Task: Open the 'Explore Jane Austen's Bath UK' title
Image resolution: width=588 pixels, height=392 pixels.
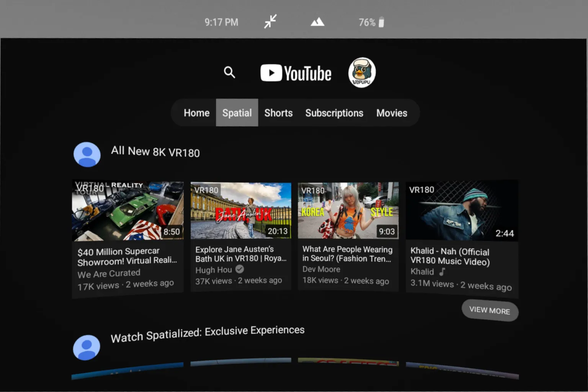Action: [x=241, y=254]
